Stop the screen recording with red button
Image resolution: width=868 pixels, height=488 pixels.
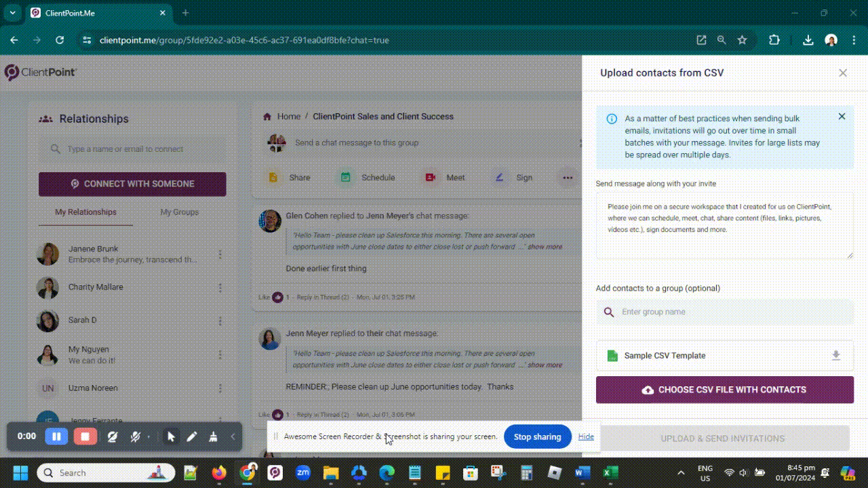pos(85,436)
